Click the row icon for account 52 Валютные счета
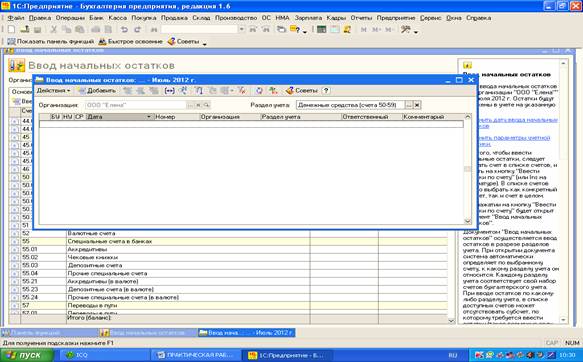 [x=15, y=234]
